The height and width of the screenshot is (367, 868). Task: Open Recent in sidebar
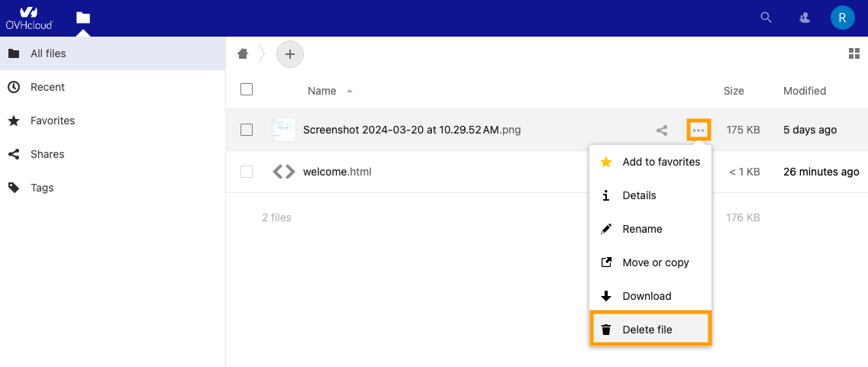[112, 87]
